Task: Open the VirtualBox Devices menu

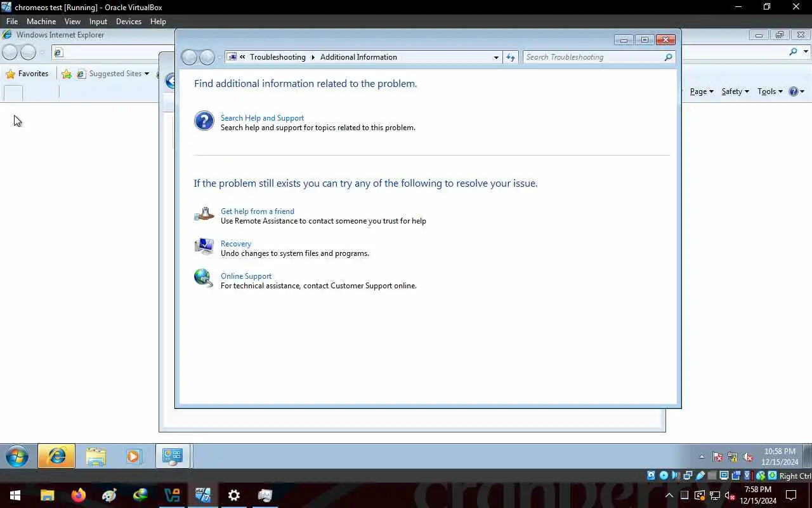Action: (129, 21)
